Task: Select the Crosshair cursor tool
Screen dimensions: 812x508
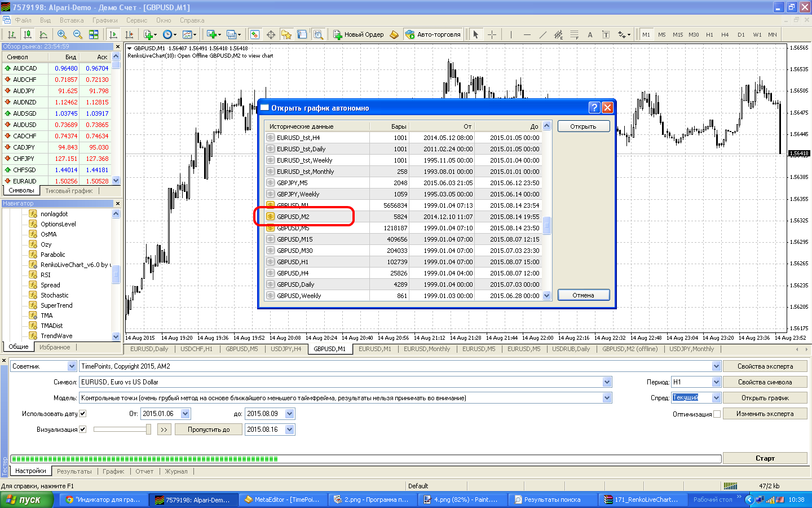Action: [492, 34]
